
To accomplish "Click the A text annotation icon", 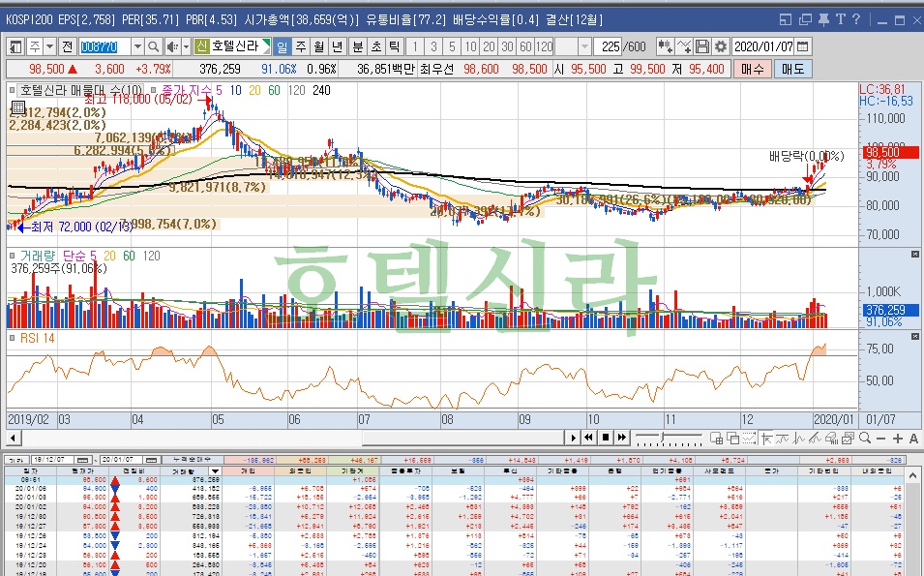I will [x=913, y=439].
